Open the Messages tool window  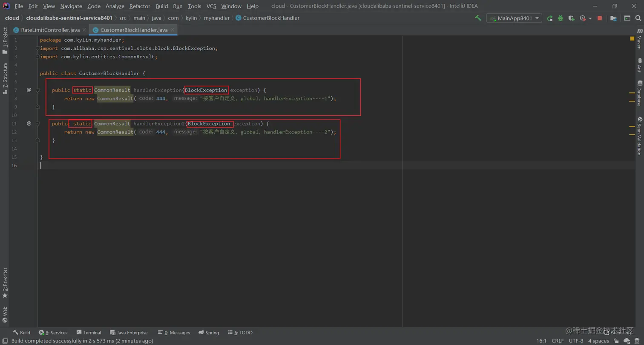[x=174, y=333]
